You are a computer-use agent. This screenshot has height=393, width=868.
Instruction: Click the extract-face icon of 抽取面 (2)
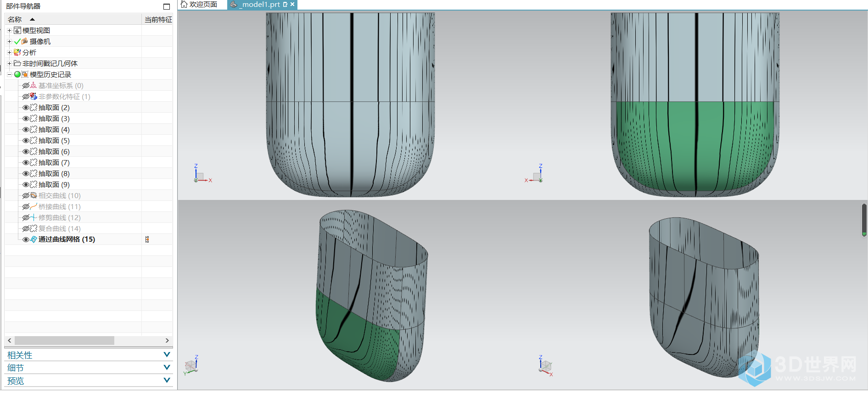click(x=34, y=107)
